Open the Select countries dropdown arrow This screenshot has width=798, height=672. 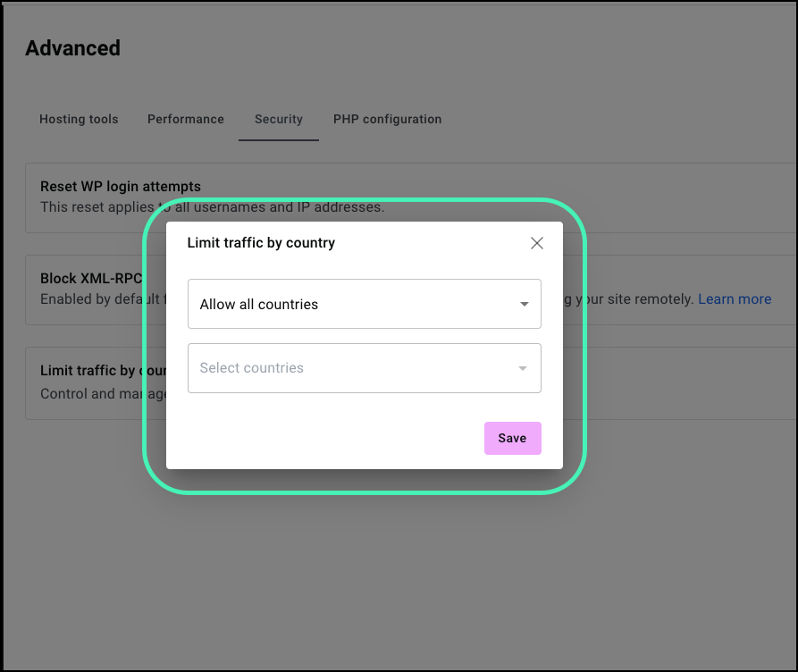click(522, 368)
